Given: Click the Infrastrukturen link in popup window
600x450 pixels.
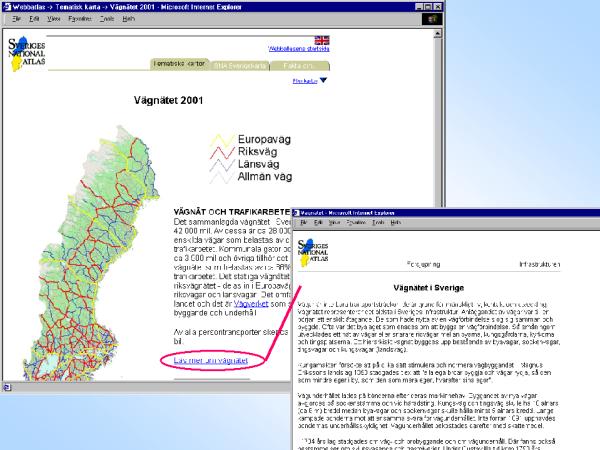Looking at the screenshot, I should (546, 264).
